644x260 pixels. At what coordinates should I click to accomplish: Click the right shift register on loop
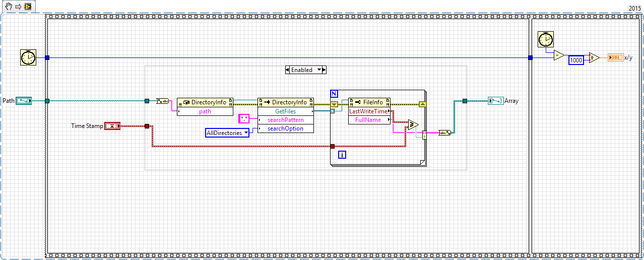point(423,104)
